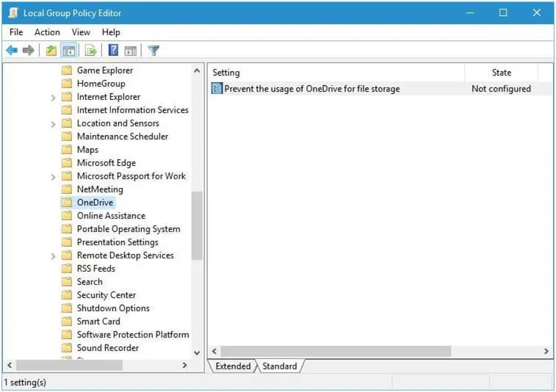Maximize the Group Policy Editor window

pyautogui.click(x=503, y=12)
